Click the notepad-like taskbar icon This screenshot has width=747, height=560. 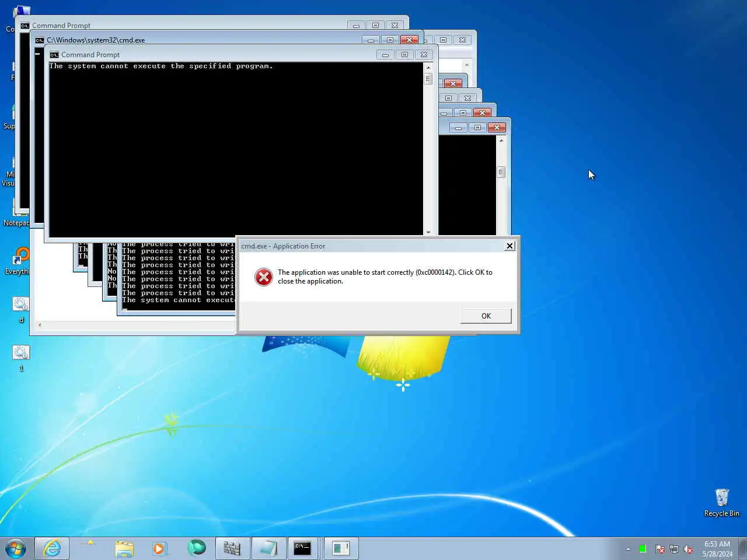point(268,548)
